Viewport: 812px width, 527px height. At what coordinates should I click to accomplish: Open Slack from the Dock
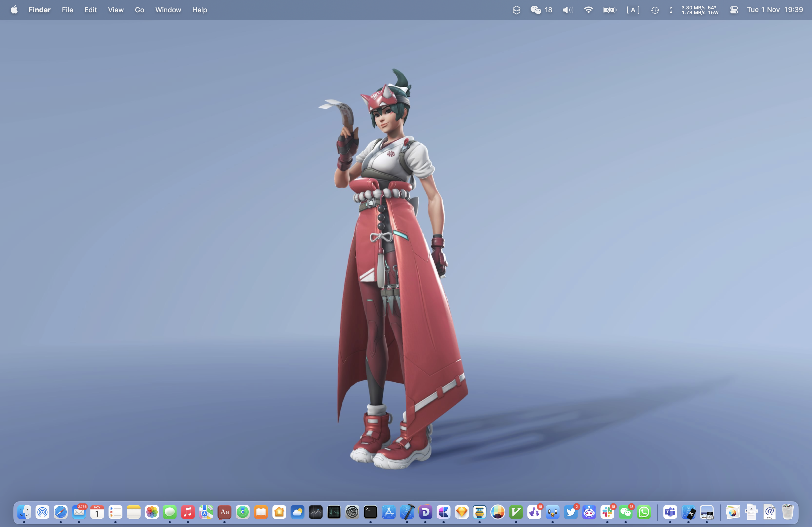pos(607,512)
